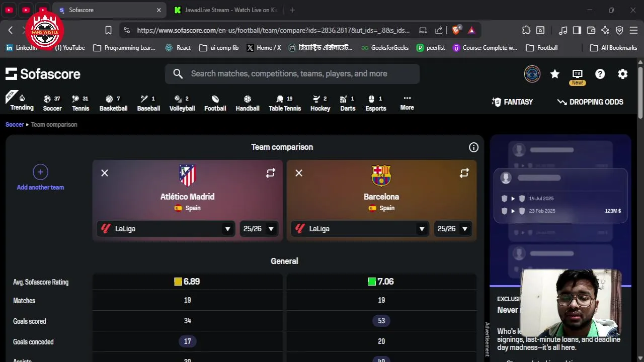The width and height of the screenshot is (644, 362).
Task: Open the Programming Learning bookmark folder
Action: [x=124, y=48]
